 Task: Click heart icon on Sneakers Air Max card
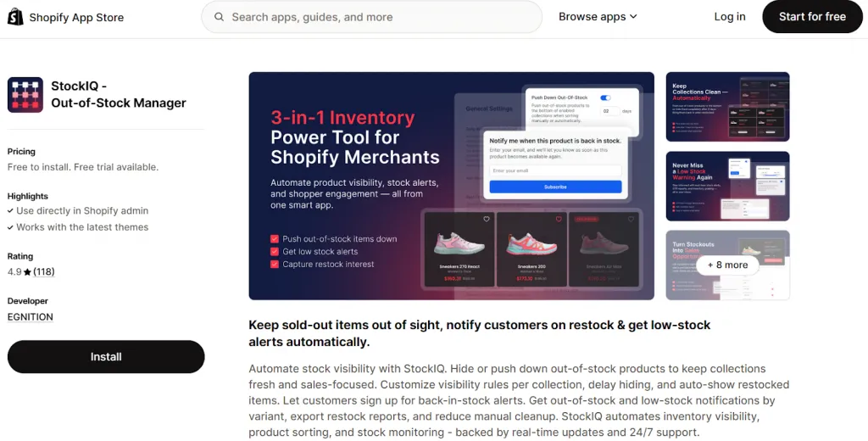(632, 219)
